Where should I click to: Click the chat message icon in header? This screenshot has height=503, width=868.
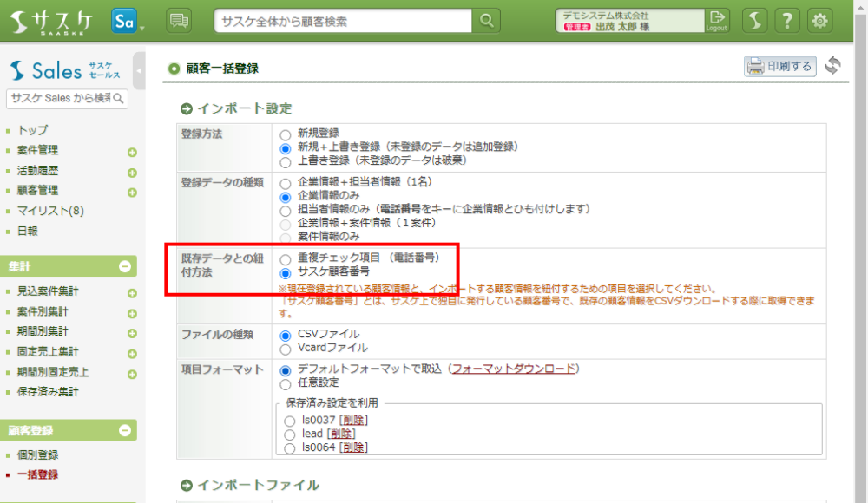(x=179, y=21)
